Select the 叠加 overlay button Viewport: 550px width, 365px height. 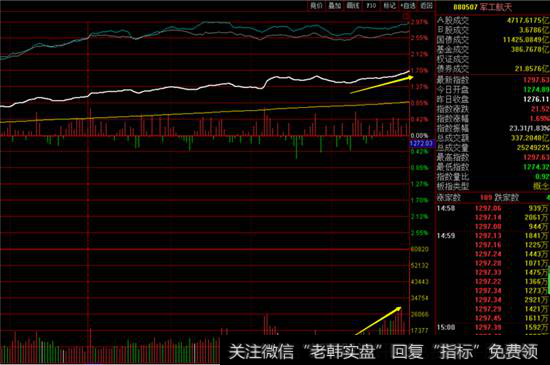[335, 6]
